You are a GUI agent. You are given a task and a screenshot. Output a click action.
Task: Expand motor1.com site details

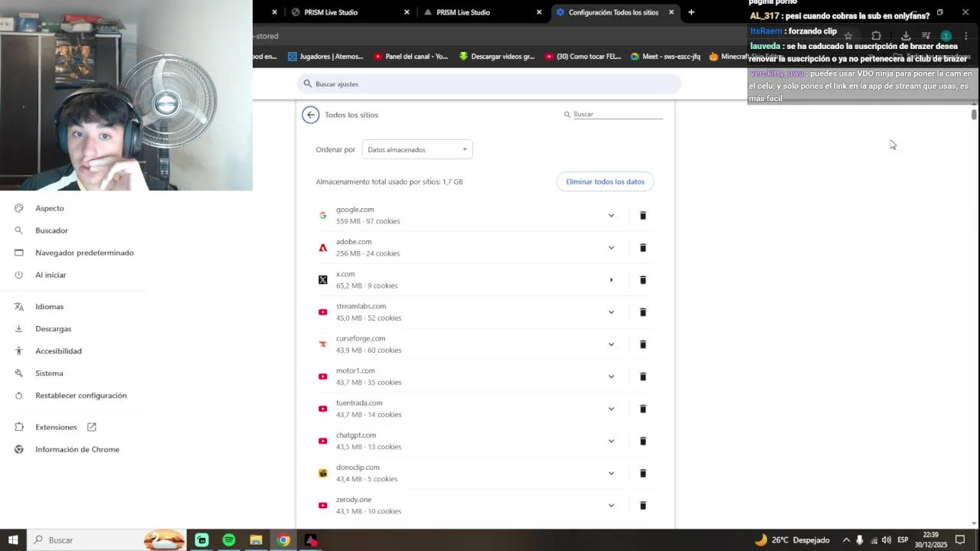click(611, 377)
